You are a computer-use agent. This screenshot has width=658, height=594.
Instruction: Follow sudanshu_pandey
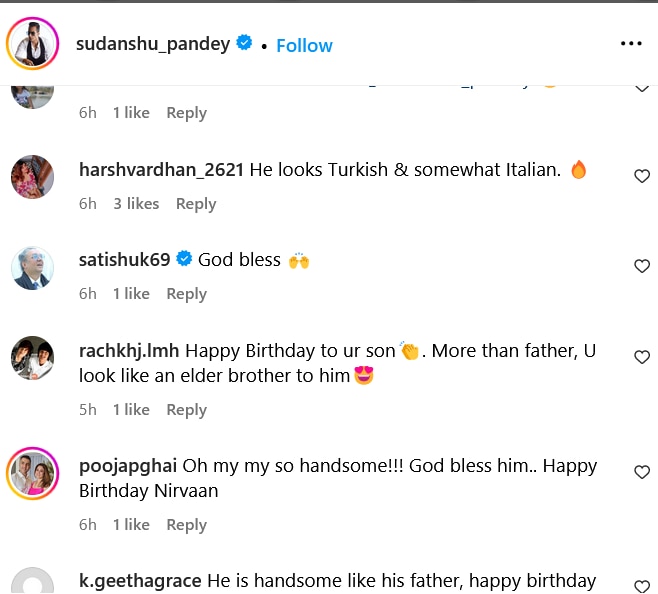304,45
